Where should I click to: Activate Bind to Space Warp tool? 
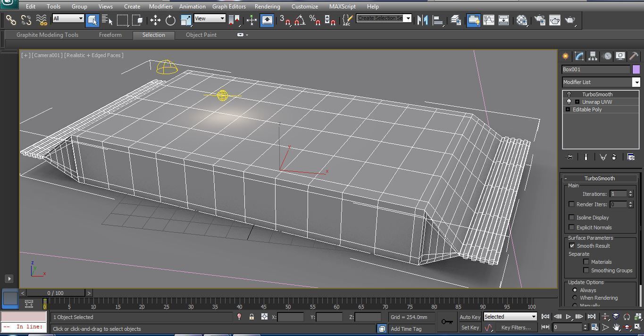click(42, 20)
